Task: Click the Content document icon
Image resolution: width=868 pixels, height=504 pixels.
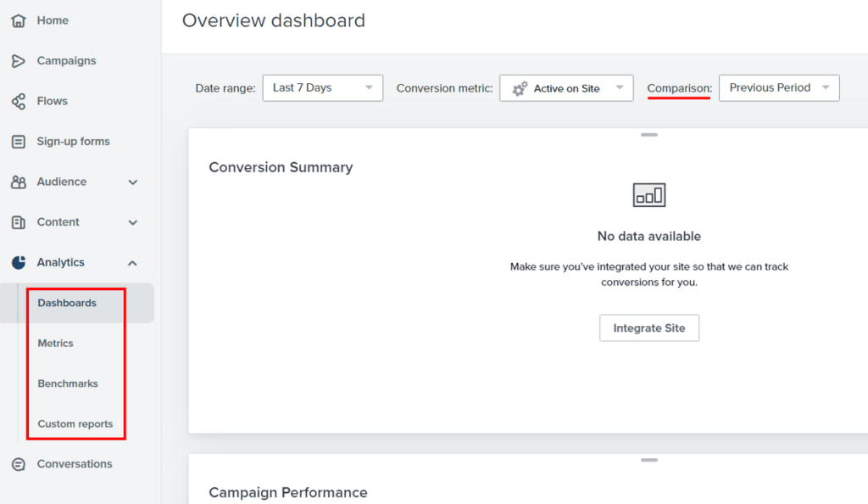Action: tap(18, 222)
